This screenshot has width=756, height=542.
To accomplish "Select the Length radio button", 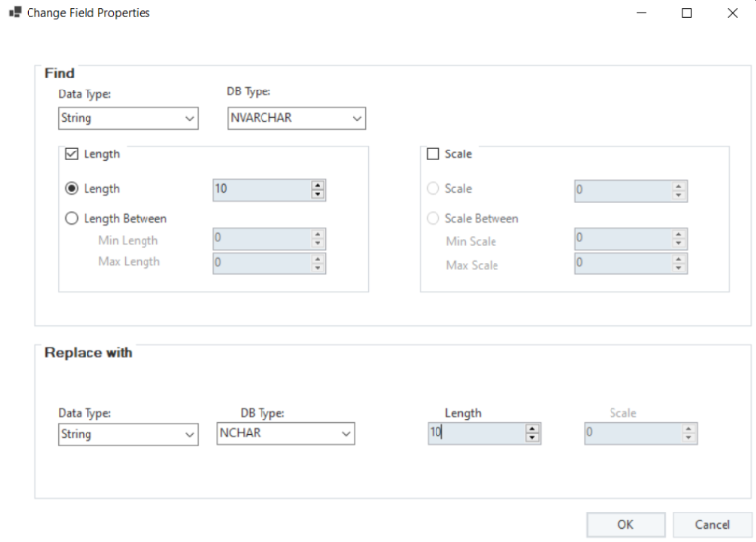I will (x=72, y=189).
